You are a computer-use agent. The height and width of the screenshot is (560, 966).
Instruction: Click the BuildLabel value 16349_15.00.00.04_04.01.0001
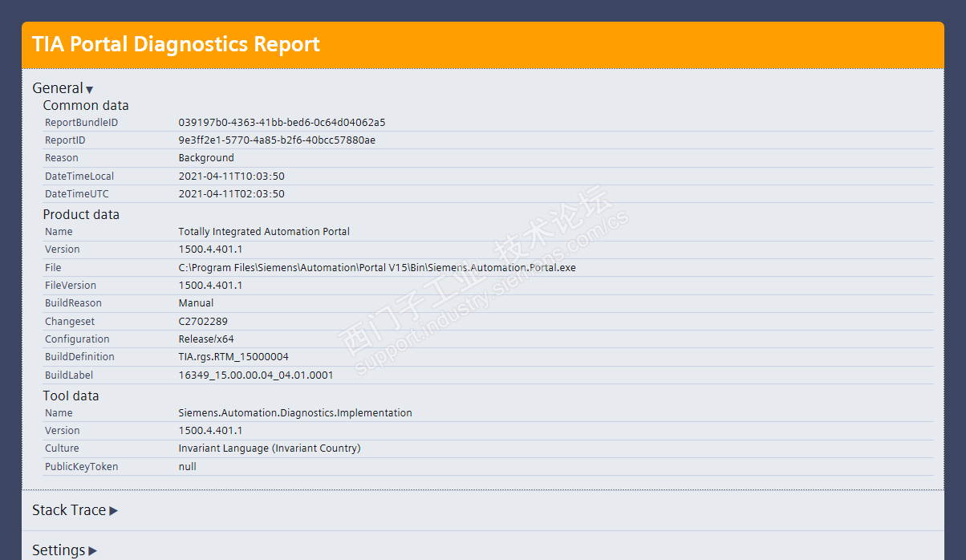[x=255, y=375]
